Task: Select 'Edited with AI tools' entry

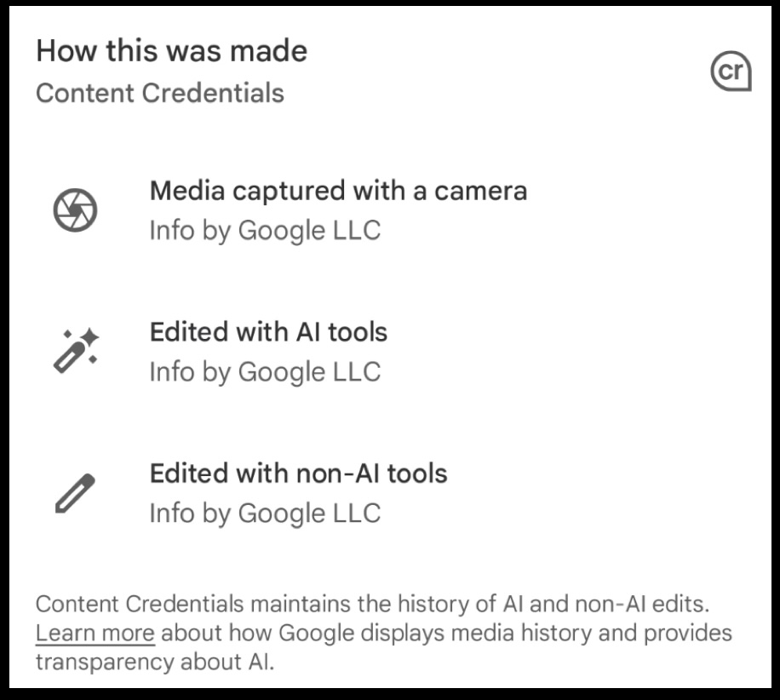Action: click(268, 351)
